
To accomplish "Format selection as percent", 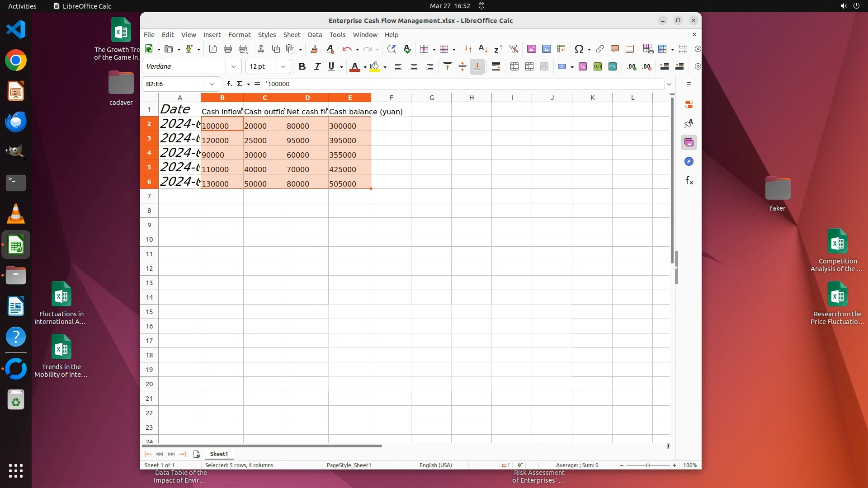I will 583,67.
